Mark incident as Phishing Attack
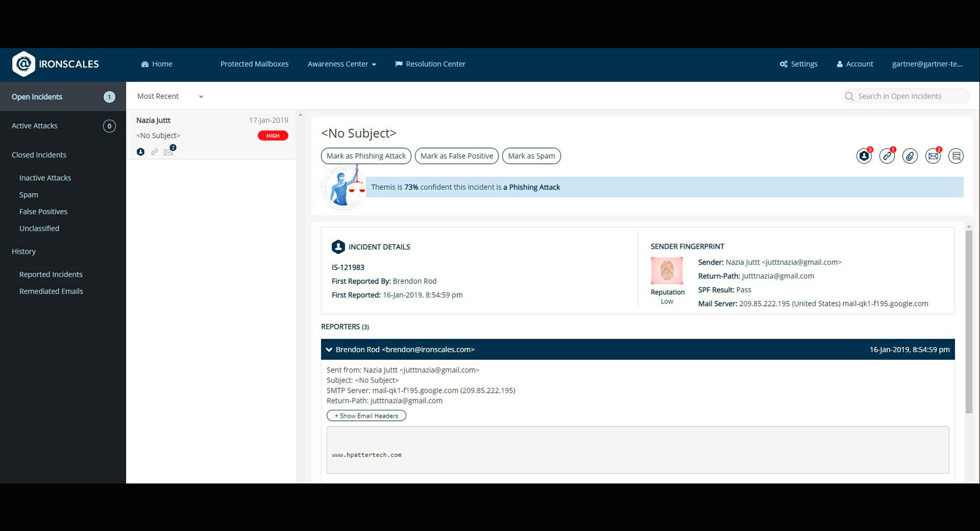This screenshot has width=980, height=531. [x=366, y=156]
